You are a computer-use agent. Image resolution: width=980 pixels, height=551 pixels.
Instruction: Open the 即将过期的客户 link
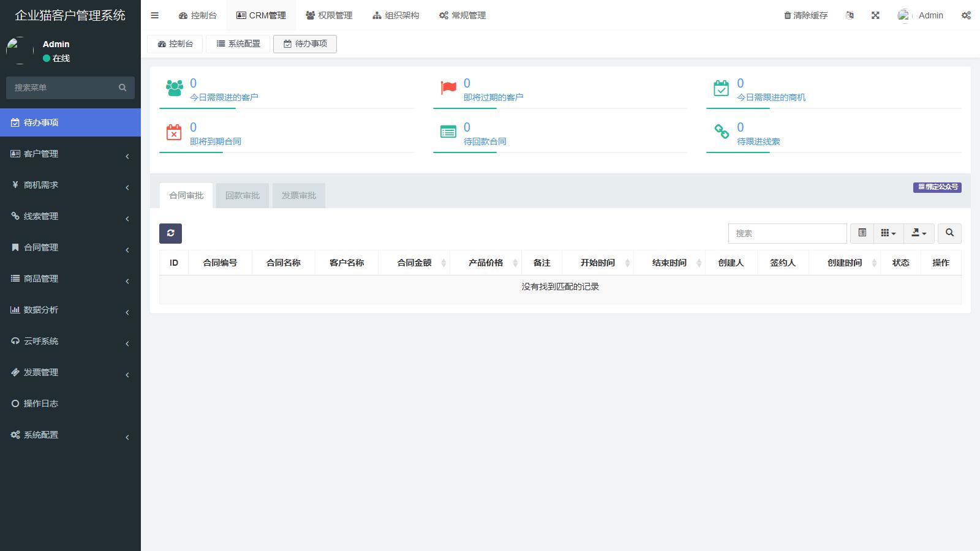493,97
